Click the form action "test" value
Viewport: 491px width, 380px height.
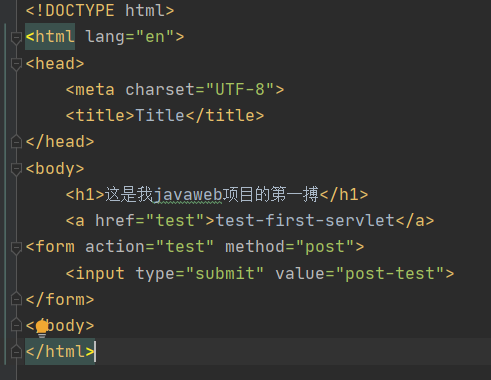(185, 247)
